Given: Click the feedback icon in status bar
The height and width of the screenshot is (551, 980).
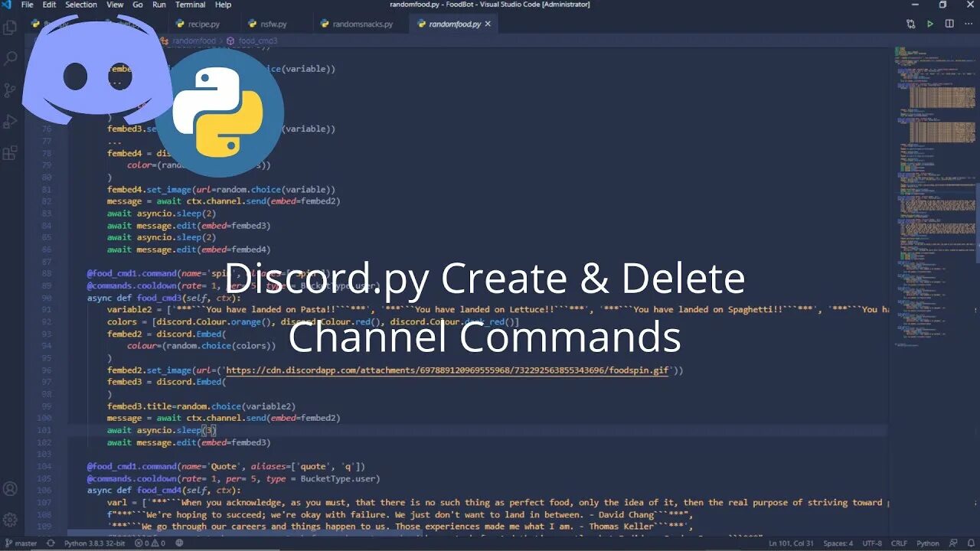Looking at the screenshot, I should tap(953, 543).
